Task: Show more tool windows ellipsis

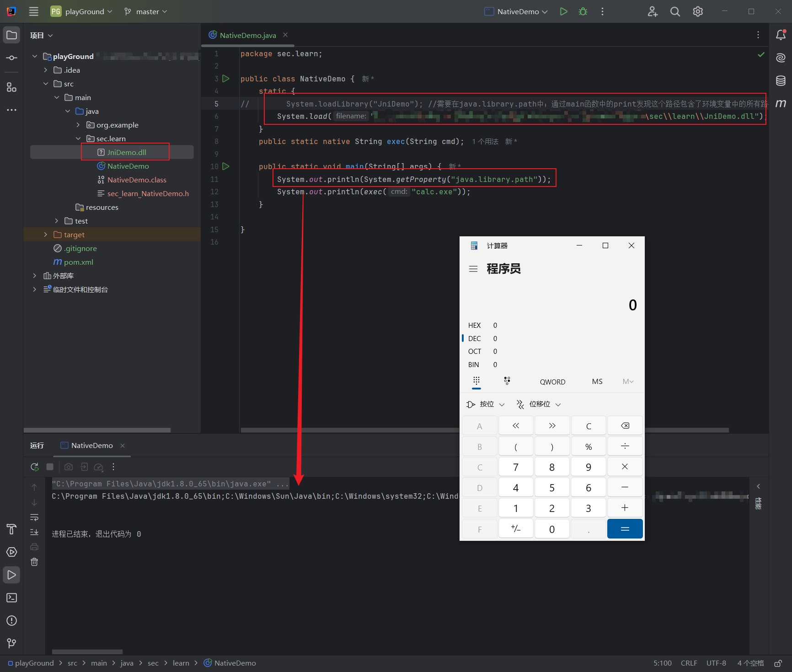Action: [x=11, y=110]
